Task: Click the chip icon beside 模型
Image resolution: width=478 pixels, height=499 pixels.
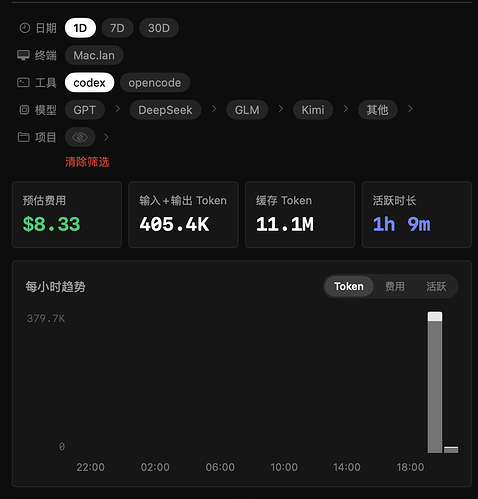Action: click(24, 110)
